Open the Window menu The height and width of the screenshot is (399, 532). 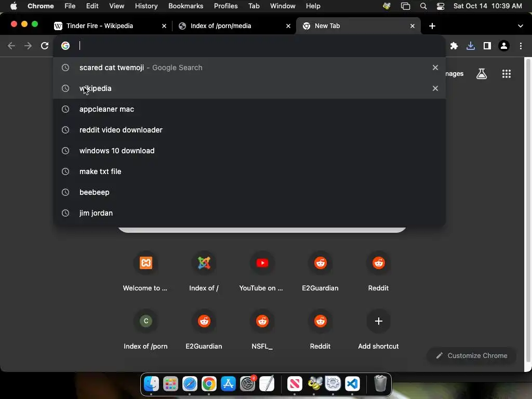283,6
